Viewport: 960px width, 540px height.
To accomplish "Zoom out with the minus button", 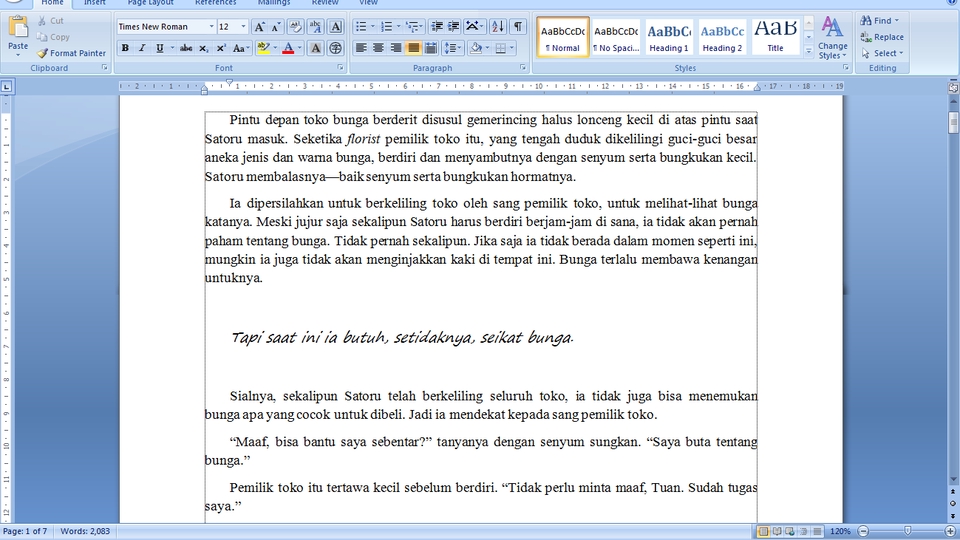I will [x=863, y=531].
